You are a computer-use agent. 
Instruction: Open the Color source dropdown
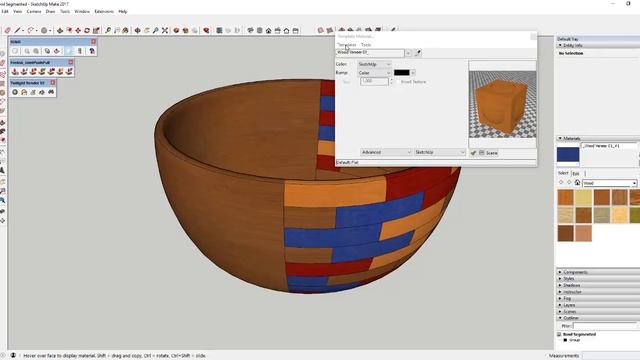374,64
